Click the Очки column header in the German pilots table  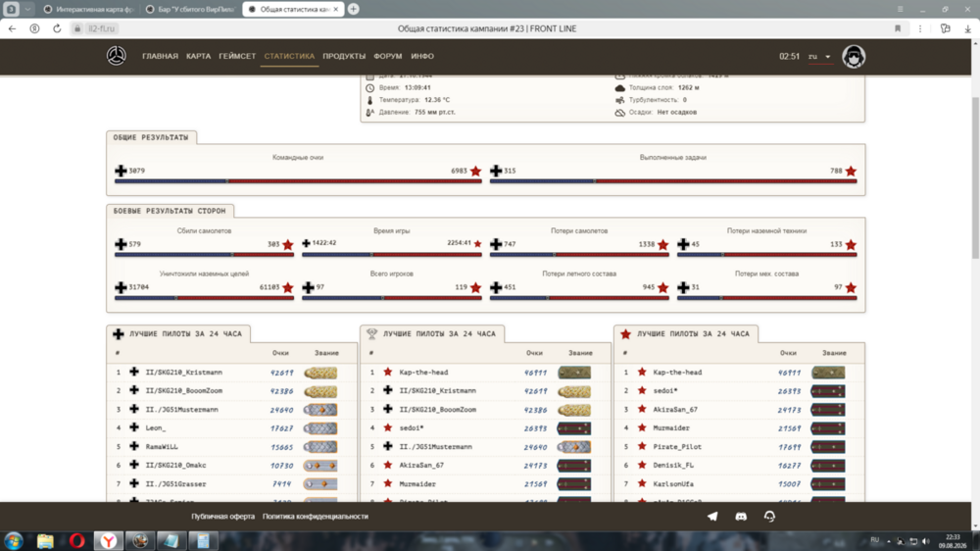pos(280,353)
